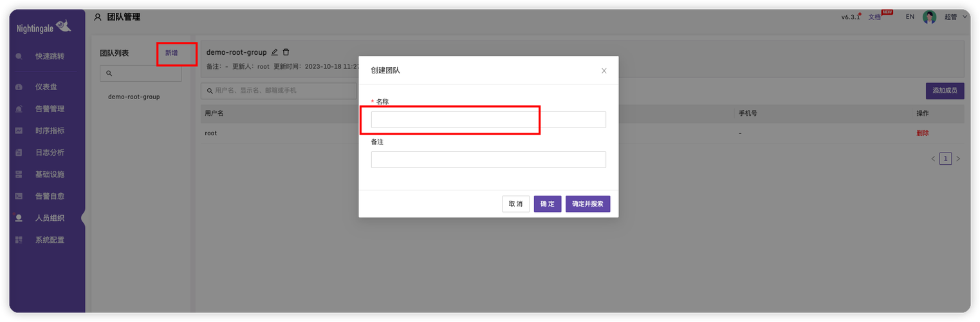Click the 团队列表 heading

coord(115,53)
